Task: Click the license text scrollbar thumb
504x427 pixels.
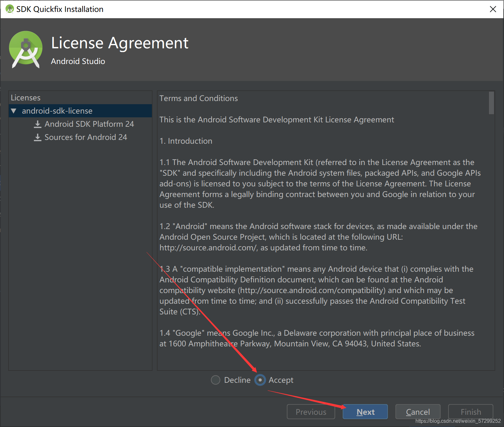Action: (x=491, y=103)
